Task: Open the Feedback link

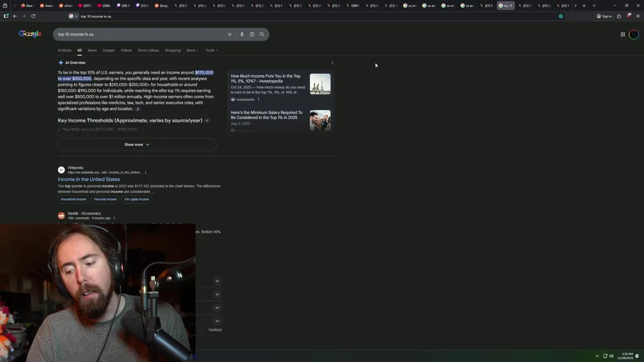Action: tap(215, 330)
